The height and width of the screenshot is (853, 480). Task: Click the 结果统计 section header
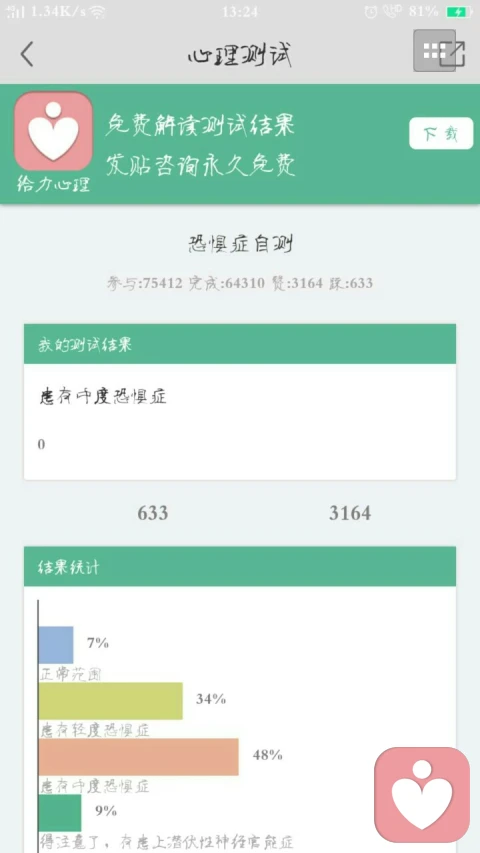point(240,566)
